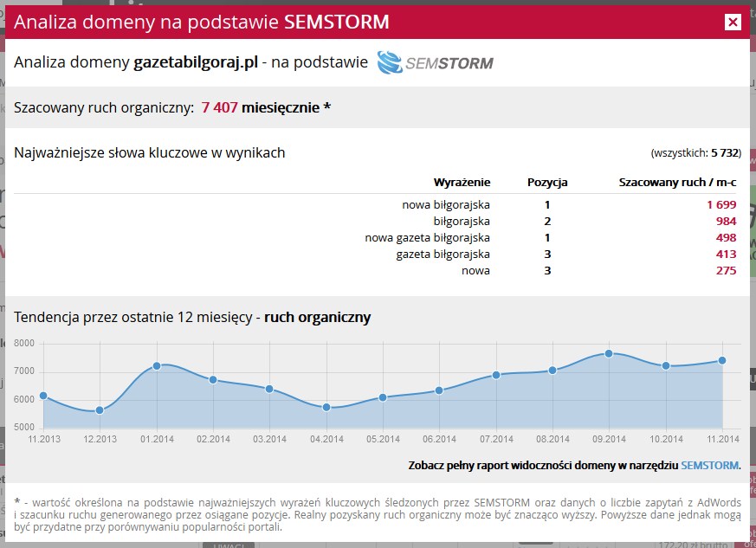Close the SEMSTORM domain analysis dialog

(x=733, y=22)
